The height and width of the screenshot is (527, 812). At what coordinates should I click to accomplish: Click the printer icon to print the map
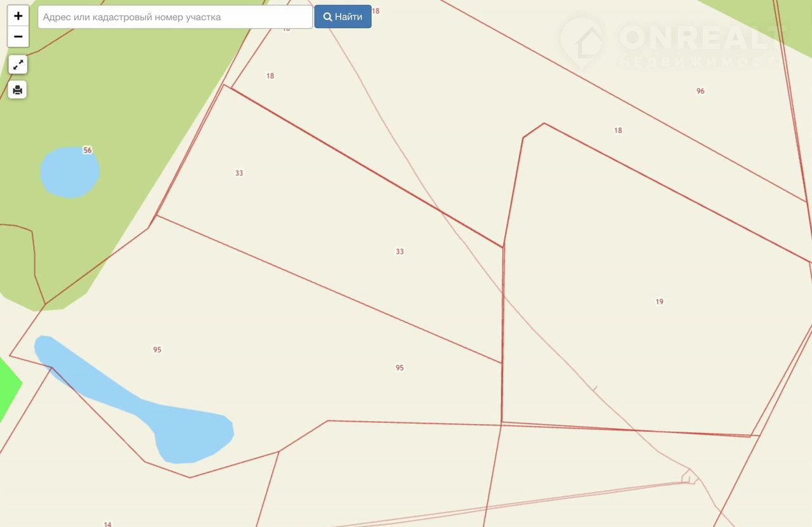(18, 90)
